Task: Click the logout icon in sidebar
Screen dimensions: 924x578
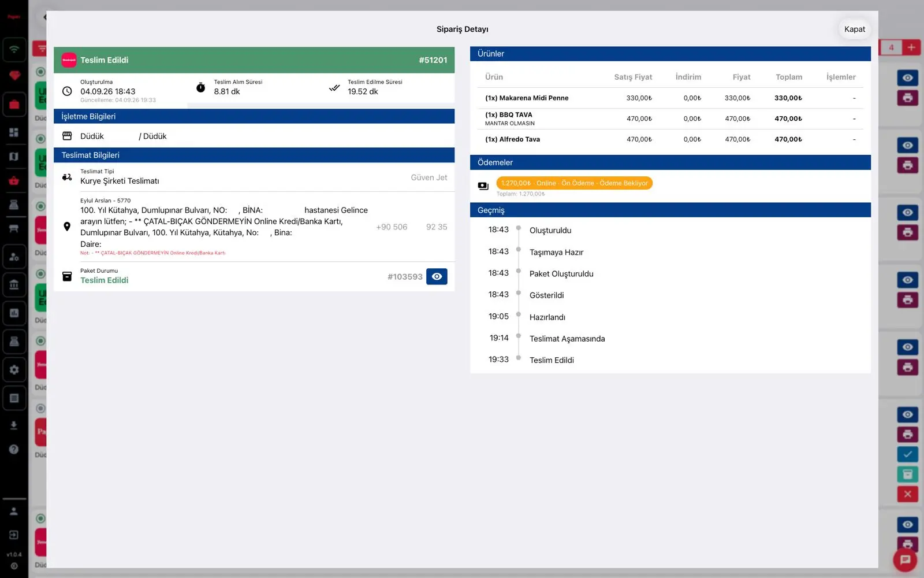Action: [x=14, y=535]
